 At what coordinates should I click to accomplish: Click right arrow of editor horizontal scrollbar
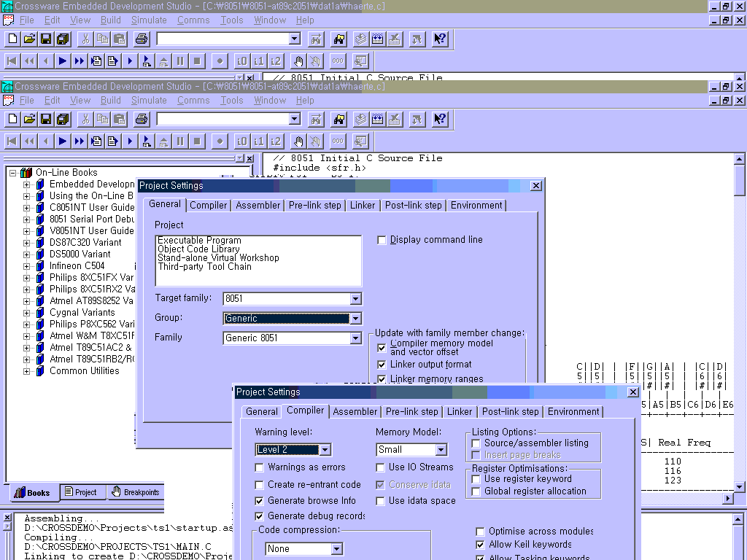[x=727, y=499]
